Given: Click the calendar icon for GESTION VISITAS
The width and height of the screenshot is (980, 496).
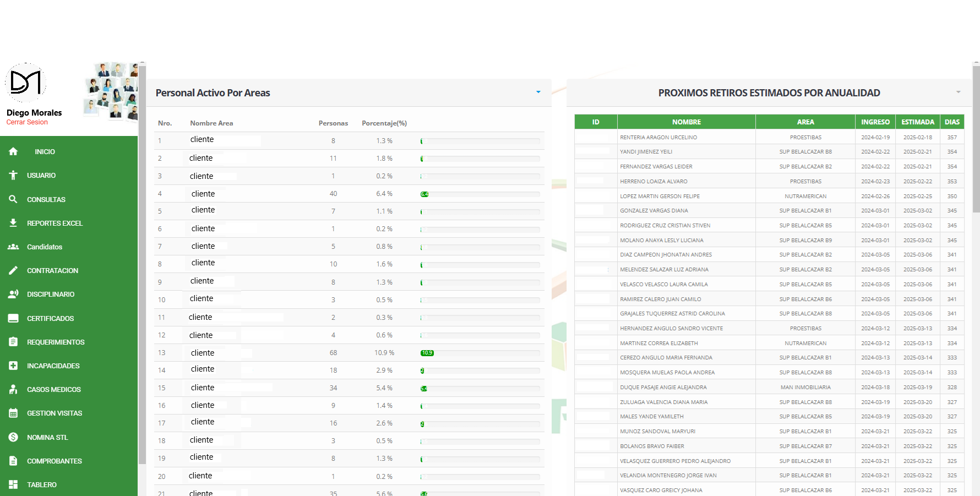Looking at the screenshot, I should (13, 413).
